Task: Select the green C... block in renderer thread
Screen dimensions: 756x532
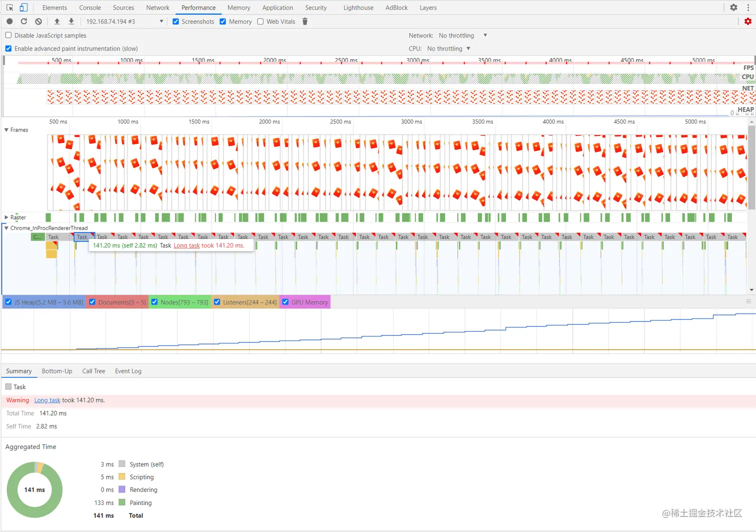Action: (37, 237)
